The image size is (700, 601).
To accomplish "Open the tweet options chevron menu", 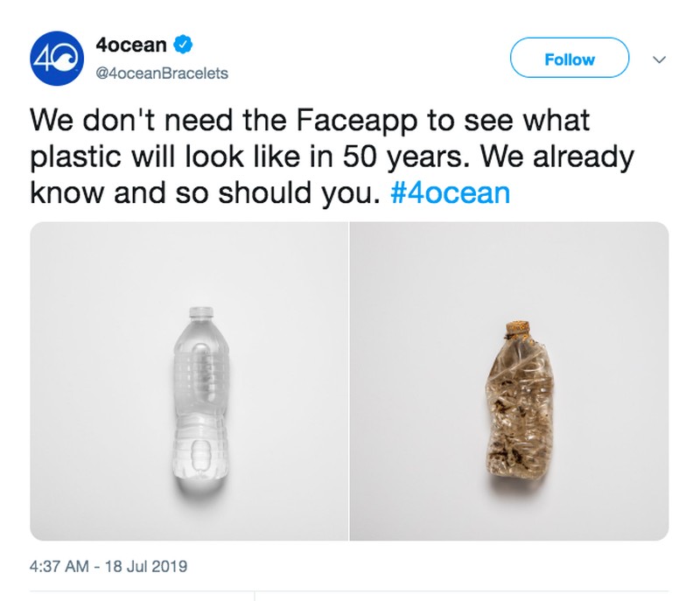I will (x=661, y=59).
